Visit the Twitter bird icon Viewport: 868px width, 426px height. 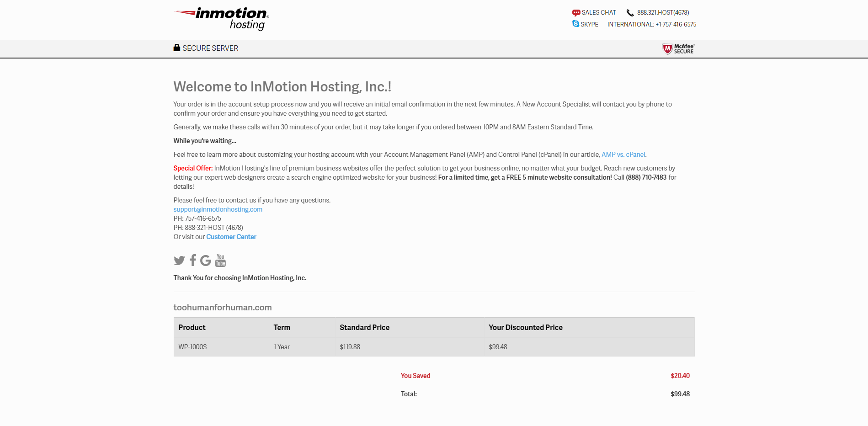[x=179, y=261]
